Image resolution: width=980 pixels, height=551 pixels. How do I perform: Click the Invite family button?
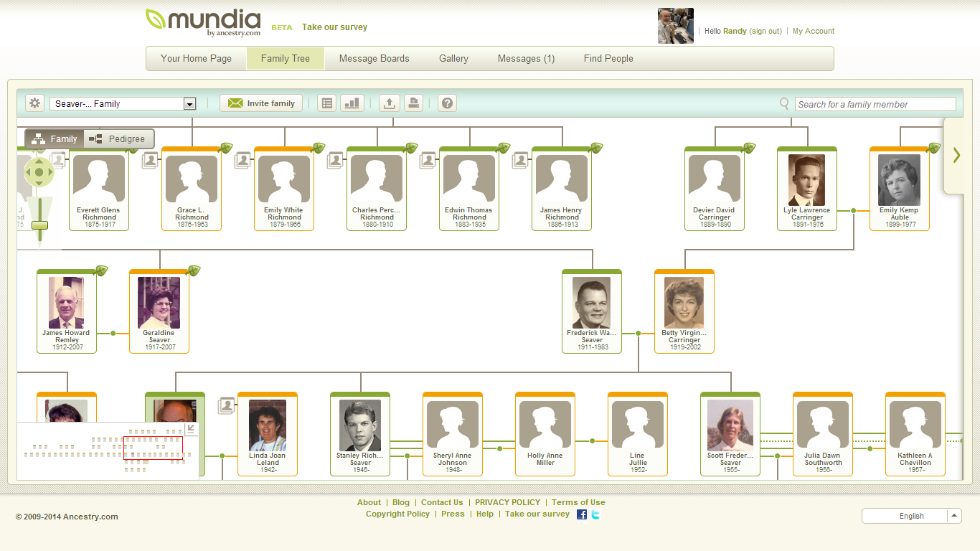click(261, 103)
